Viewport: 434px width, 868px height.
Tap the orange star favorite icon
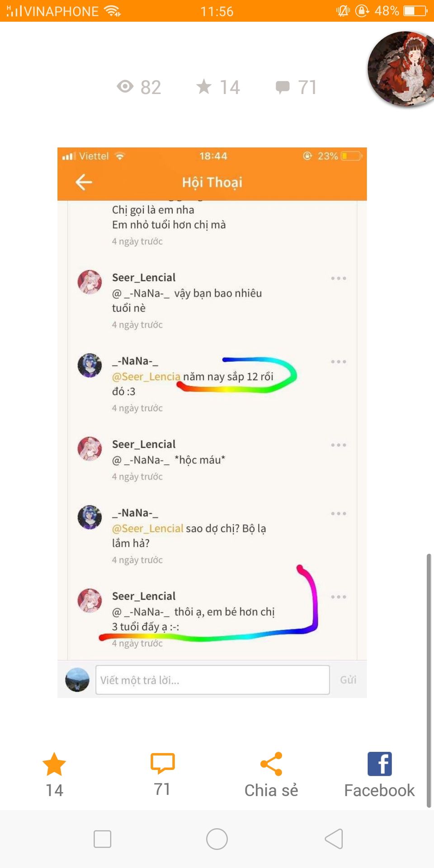click(54, 764)
